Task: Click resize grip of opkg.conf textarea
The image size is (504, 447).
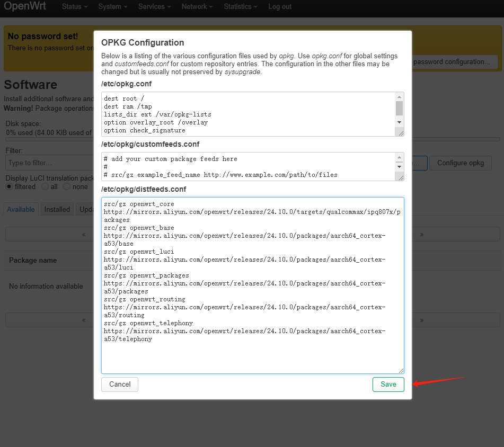Action: pyautogui.click(x=401, y=133)
